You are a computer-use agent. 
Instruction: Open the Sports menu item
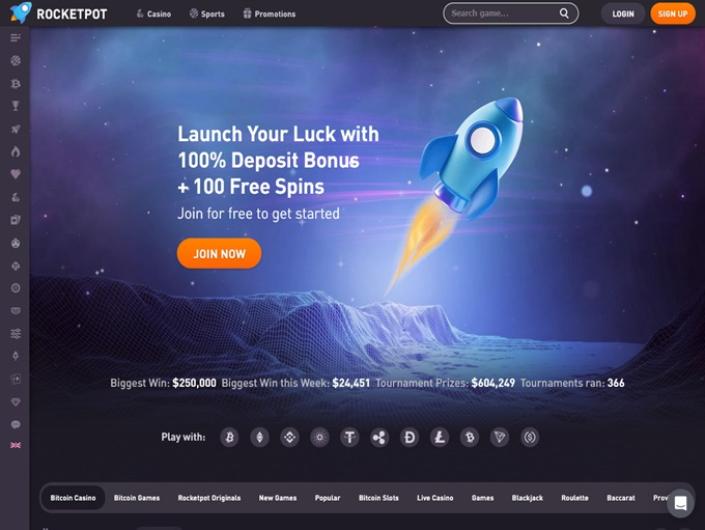[207, 14]
